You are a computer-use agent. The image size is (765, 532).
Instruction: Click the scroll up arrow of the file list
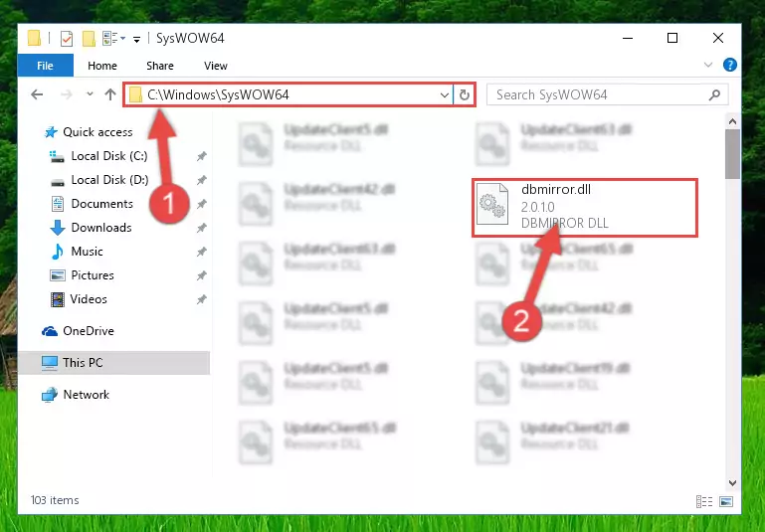(x=732, y=121)
